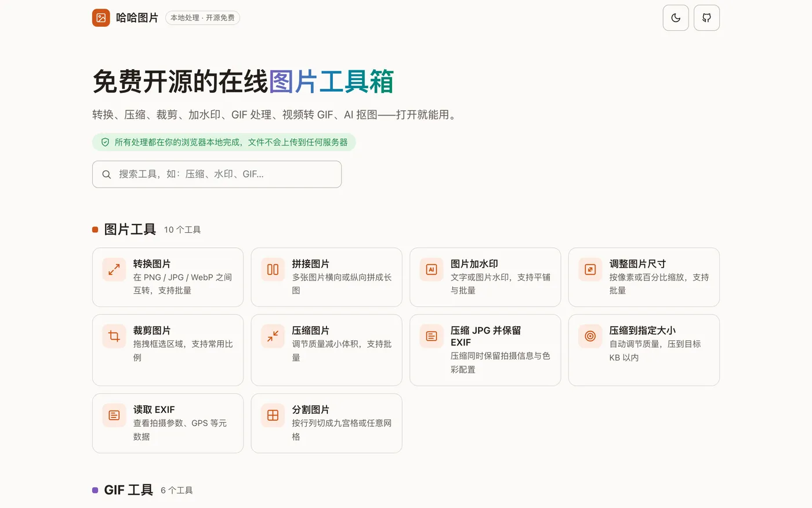Click description 查看拍摄参数、GPS 等元数据

pyautogui.click(x=180, y=430)
